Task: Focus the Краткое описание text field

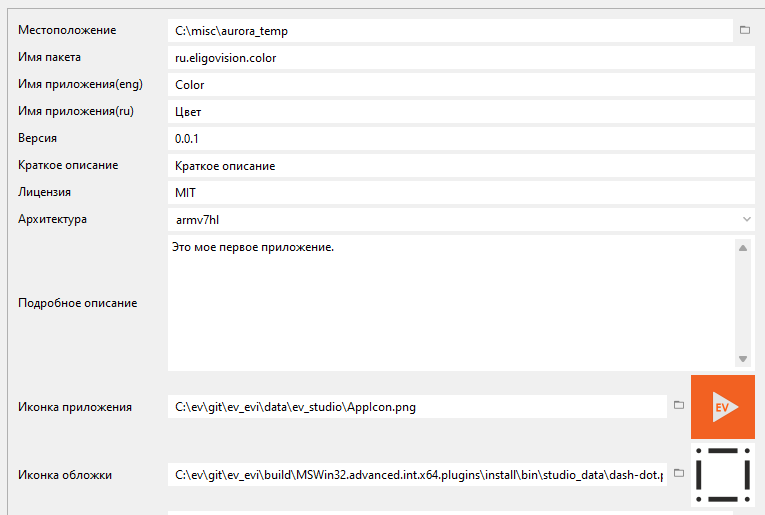Action: [460, 166]
